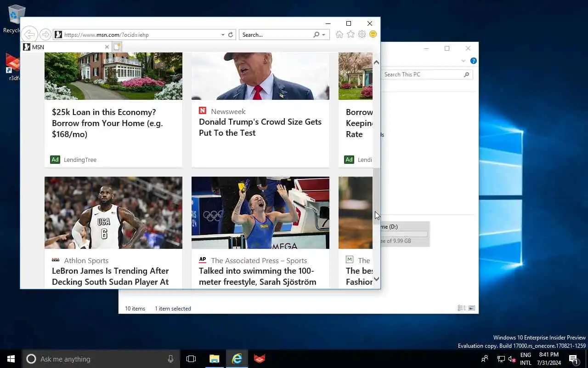Refresh the MSN page
The image size is (588, 368).
(231, 34)
